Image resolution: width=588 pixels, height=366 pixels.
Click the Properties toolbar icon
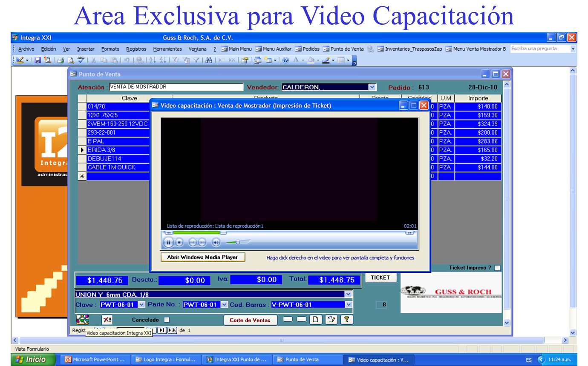click(x=245, y=61)
